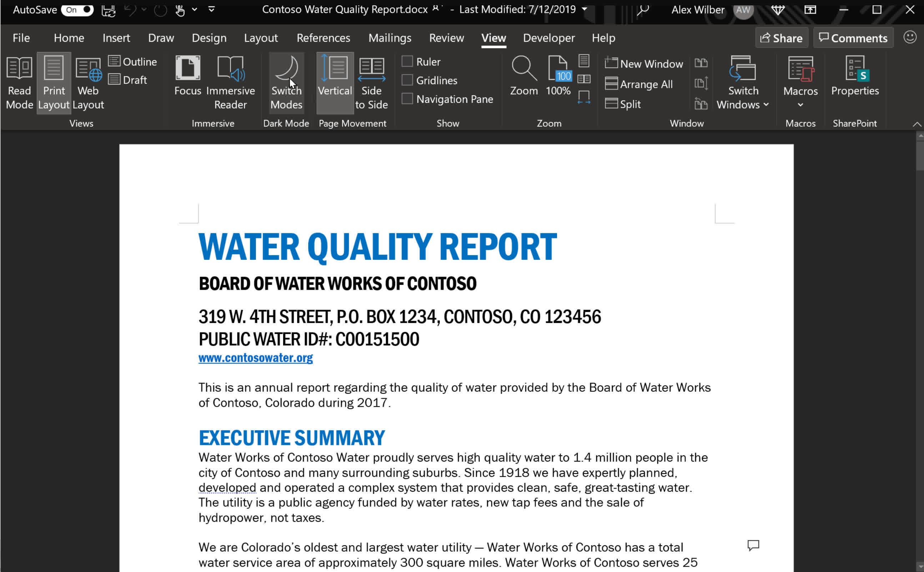Toggle the Navigation Pane checkbox
The width and height of the screenshot is (924, 572).
(407, 98)
